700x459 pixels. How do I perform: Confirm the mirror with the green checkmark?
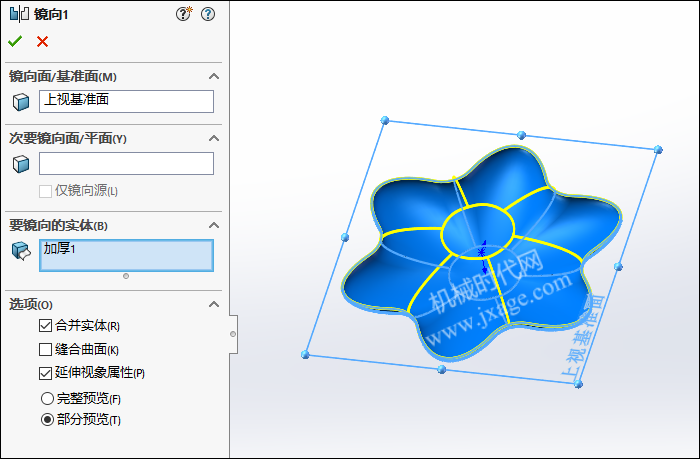point(15,42)
